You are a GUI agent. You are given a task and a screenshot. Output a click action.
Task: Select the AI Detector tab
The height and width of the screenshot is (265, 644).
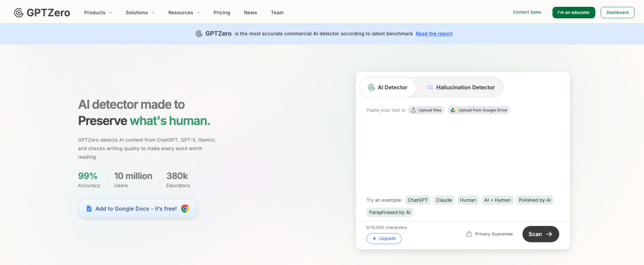point(388,87)
